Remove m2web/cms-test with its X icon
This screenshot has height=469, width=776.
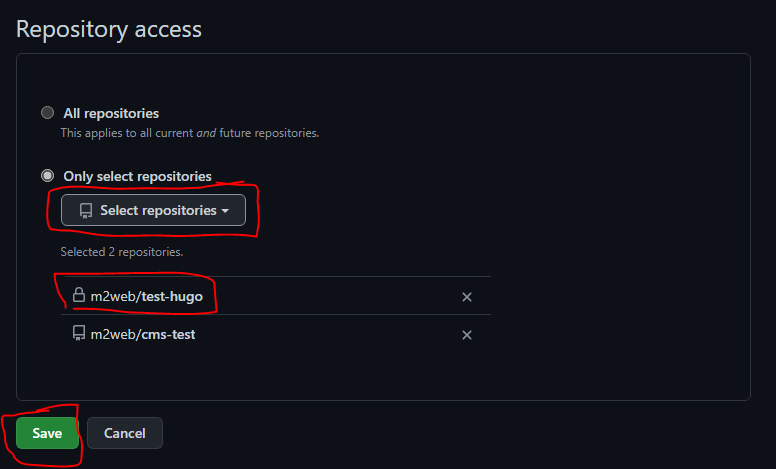tap(467, 335)
